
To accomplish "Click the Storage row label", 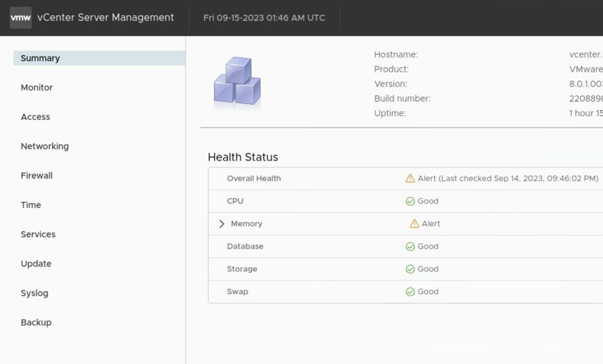I will 242,269.
